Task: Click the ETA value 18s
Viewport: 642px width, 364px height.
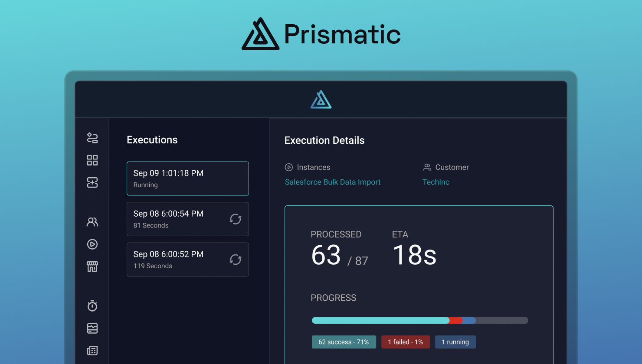Action: click(x=415, y=255)
